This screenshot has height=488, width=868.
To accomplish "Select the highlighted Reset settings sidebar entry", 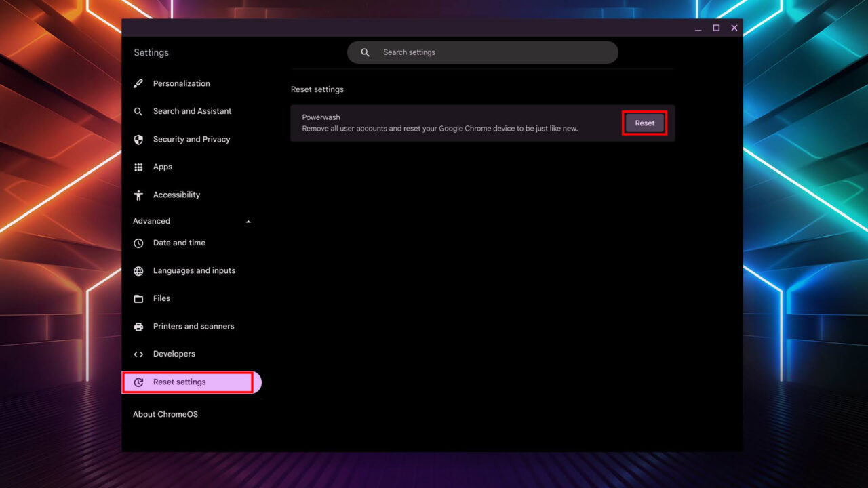I will [178, 382].
